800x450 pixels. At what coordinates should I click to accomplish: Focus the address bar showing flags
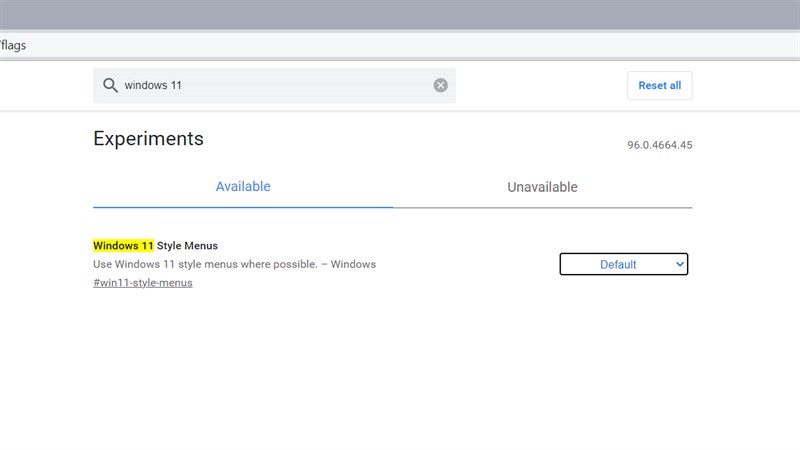tap(400, 45)
